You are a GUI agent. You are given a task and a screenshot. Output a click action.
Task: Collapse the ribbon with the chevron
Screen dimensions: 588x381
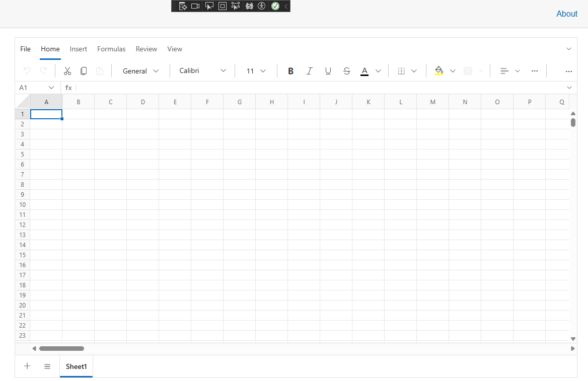(x=569, y=49)
